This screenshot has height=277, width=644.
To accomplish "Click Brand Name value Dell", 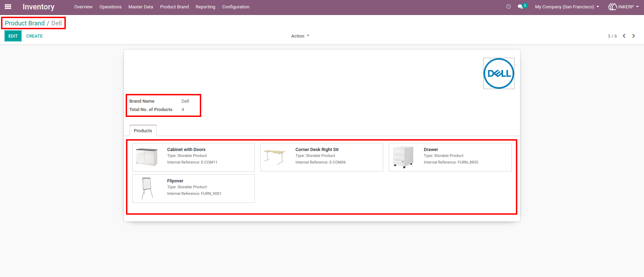I will 185,101.
